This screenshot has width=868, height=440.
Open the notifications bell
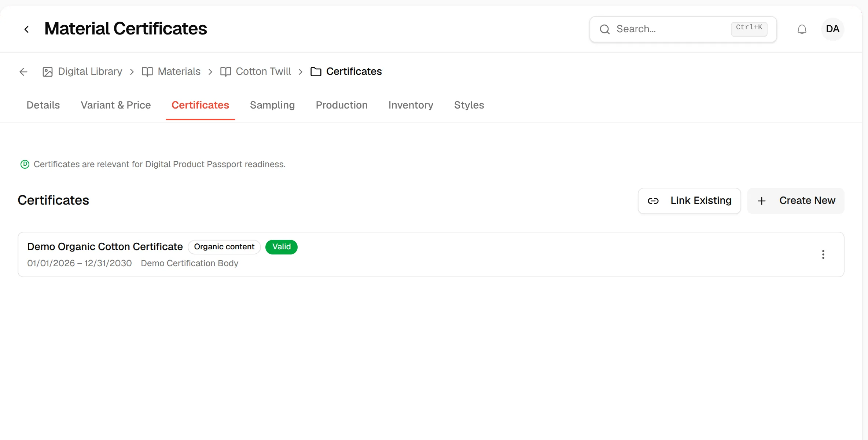(802, 29)
